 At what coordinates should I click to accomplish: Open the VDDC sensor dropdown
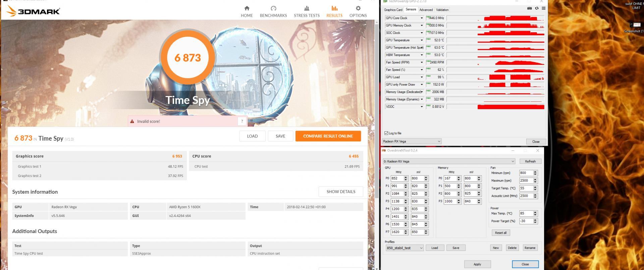pos(422,107)
